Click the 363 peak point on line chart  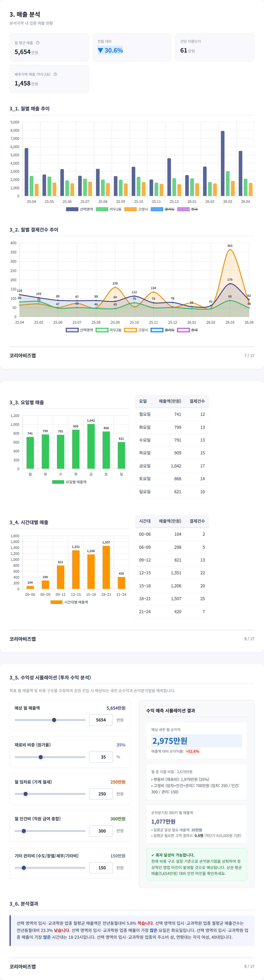[230, 250]
